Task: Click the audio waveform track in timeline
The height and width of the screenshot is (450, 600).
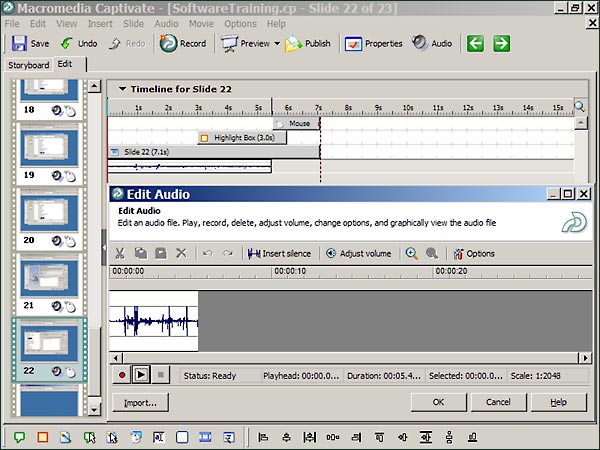Action: pyautogui.click(x=189, y=166)
